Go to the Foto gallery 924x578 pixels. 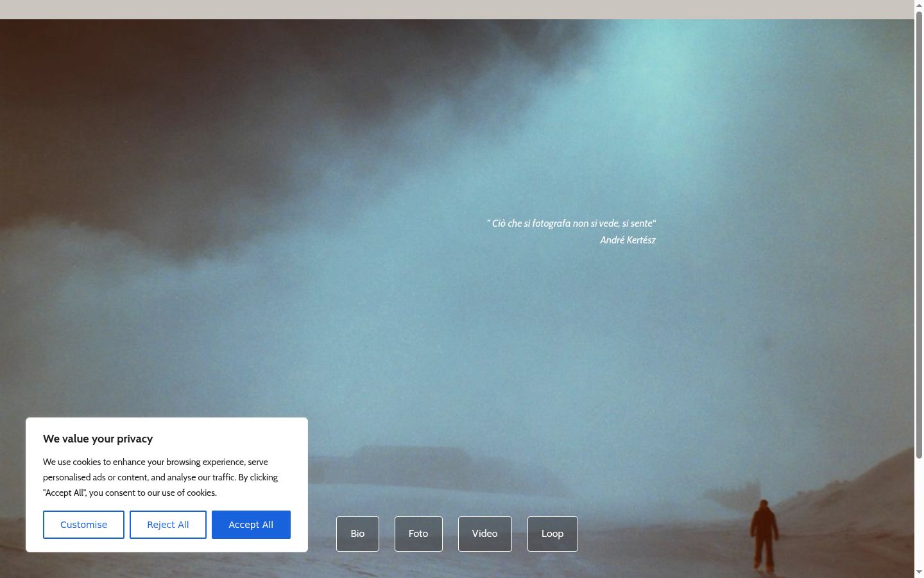pyautogui.click(x=418, y=534)
